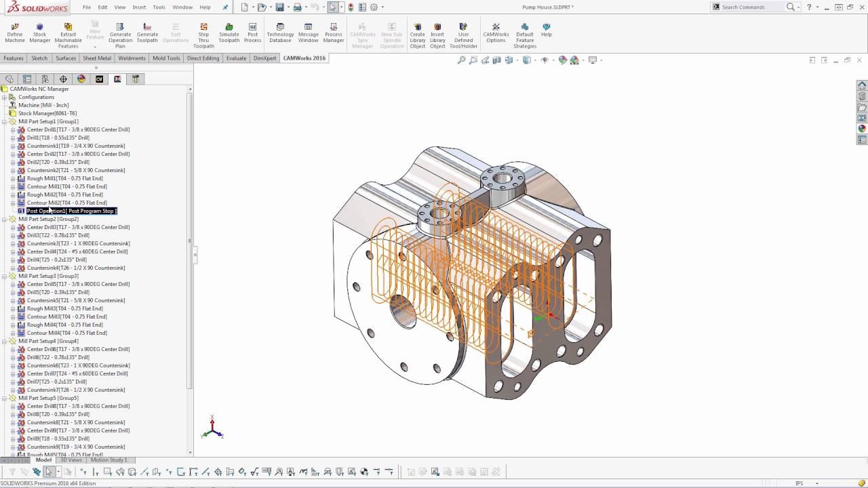The height and width of the screenshot is (488, 868).
Task: Click the Search Commands field
Action: click(752, 7)
